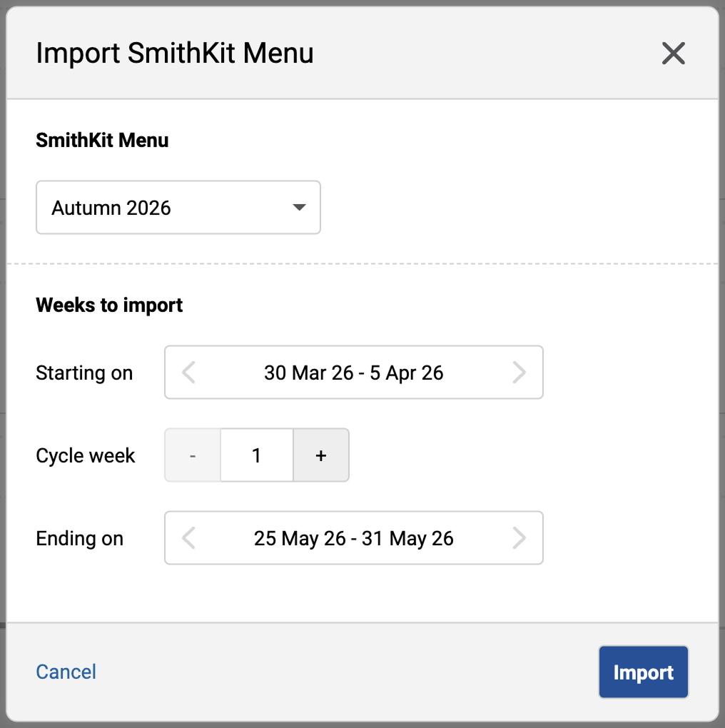The image size is (725, 728).
Task: Click the caret arrow of the menu selector
Action: pos(300,208)
